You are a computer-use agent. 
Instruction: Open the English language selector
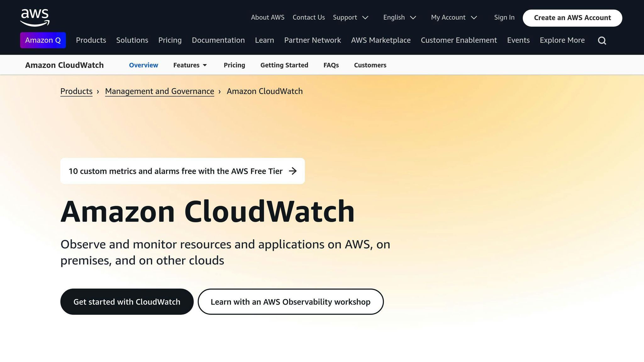[398, 17]
